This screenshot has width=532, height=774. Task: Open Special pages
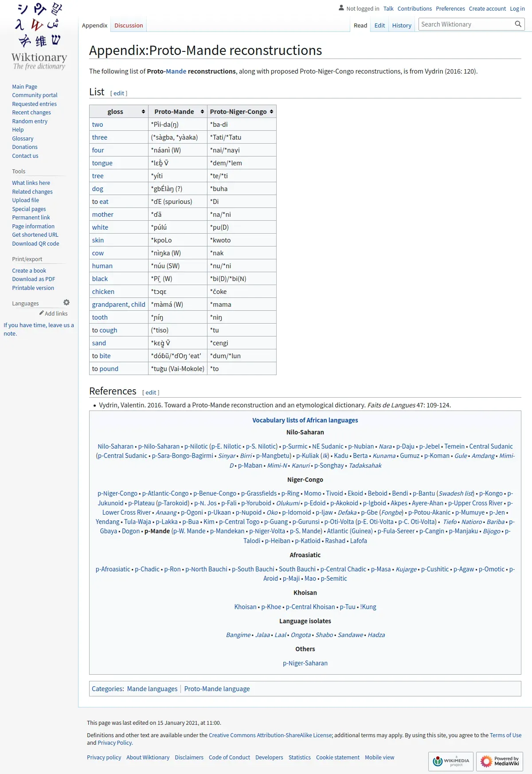tap(29, 209)
